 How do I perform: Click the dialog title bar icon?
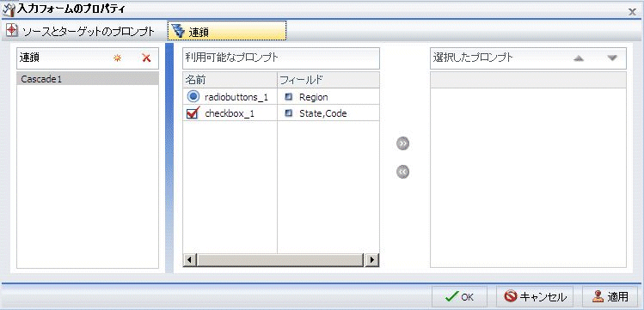[x=9, y=9]
